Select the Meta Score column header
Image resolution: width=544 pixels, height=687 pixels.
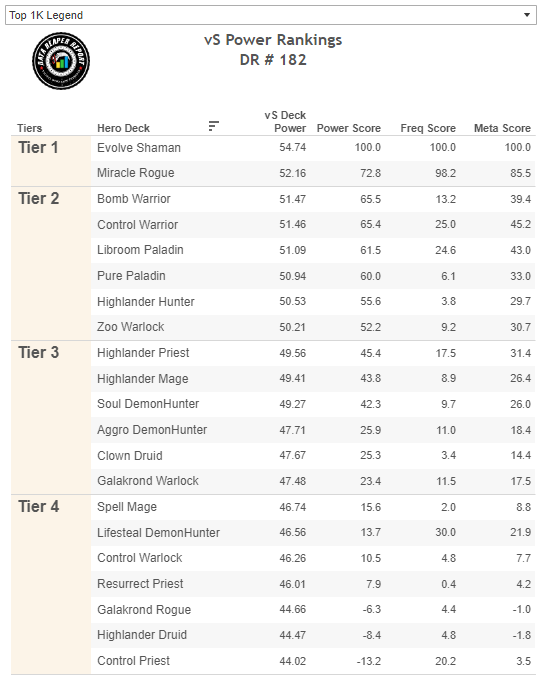[502, 128]
